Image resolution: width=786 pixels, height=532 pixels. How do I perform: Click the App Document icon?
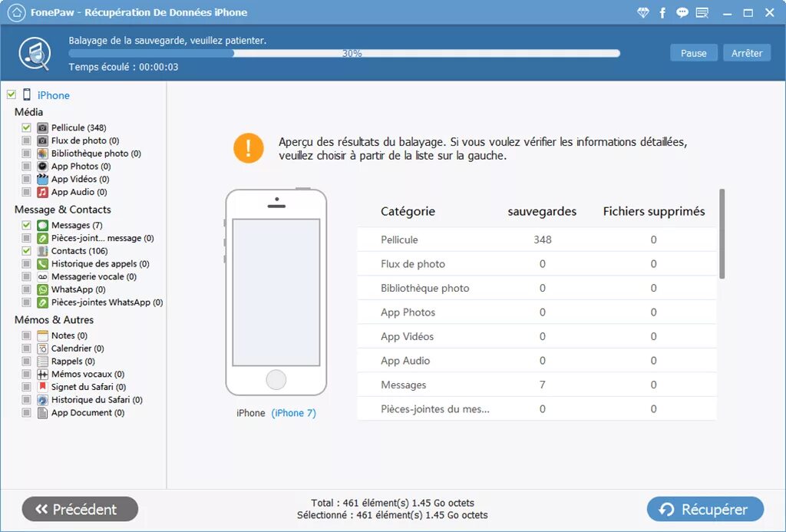[x=43, y=413]
